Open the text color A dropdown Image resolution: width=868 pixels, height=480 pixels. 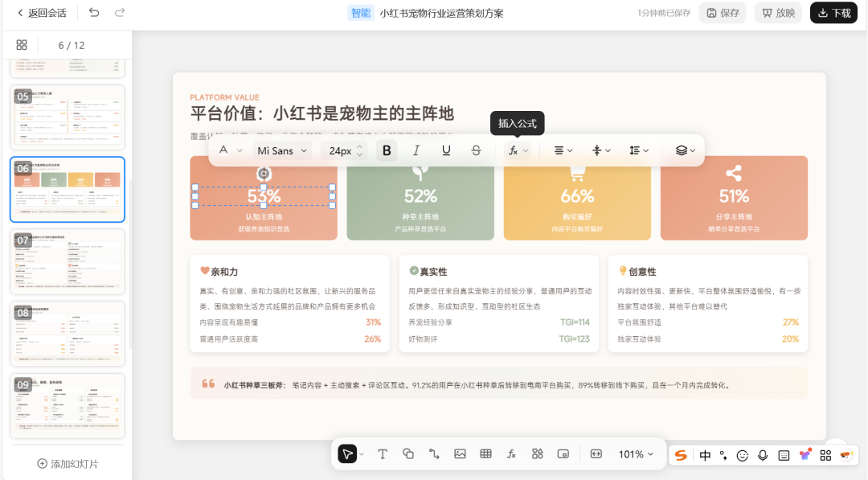231,150
